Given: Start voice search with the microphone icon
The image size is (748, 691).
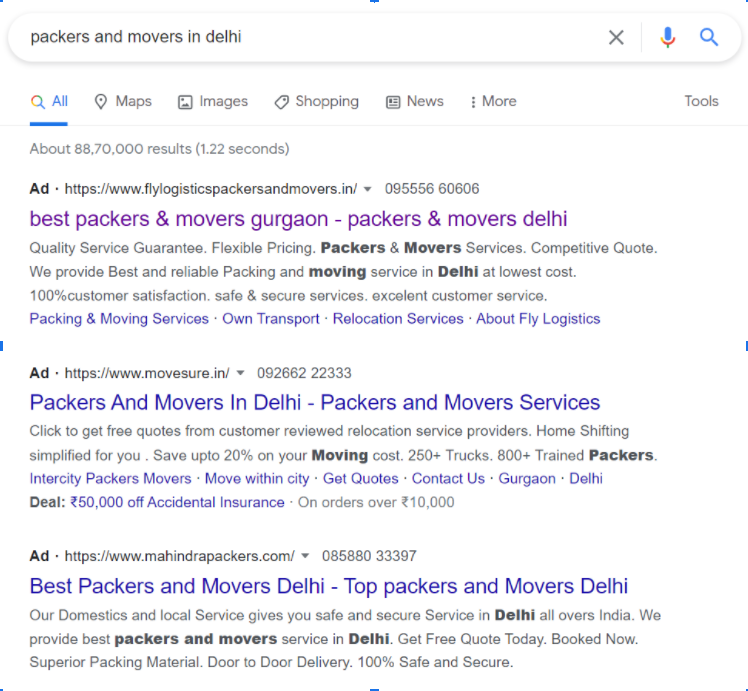Looking at the screenshot, I should coord(667,37).
